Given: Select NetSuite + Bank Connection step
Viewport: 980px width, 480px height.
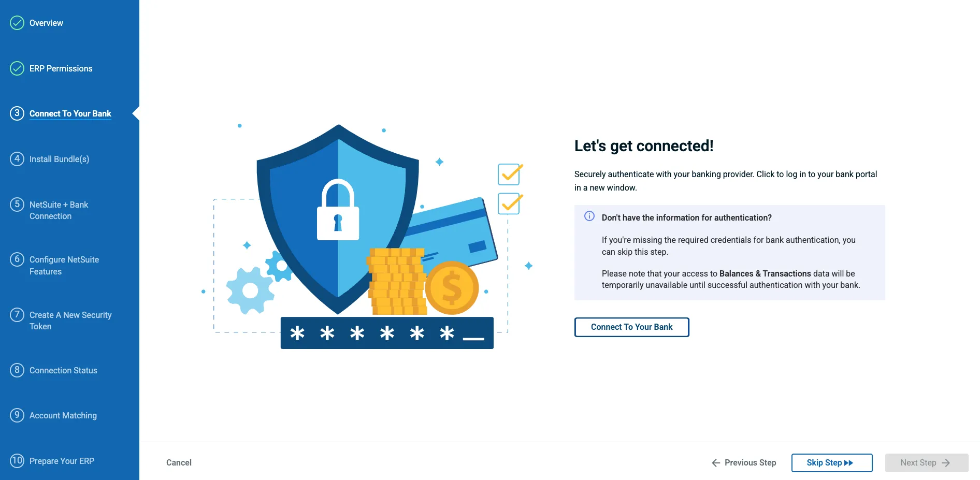Looking at the screenshot, I should (x=59, y=210).
